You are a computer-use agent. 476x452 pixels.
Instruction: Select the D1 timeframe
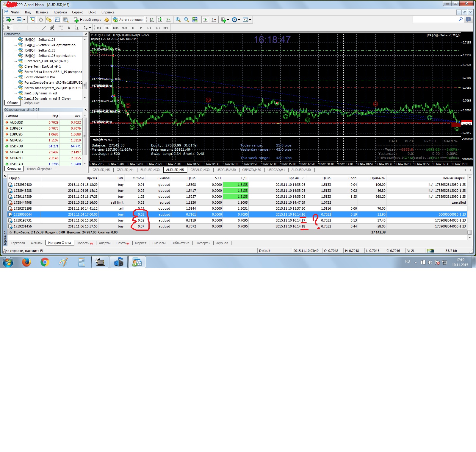point(149,28)
